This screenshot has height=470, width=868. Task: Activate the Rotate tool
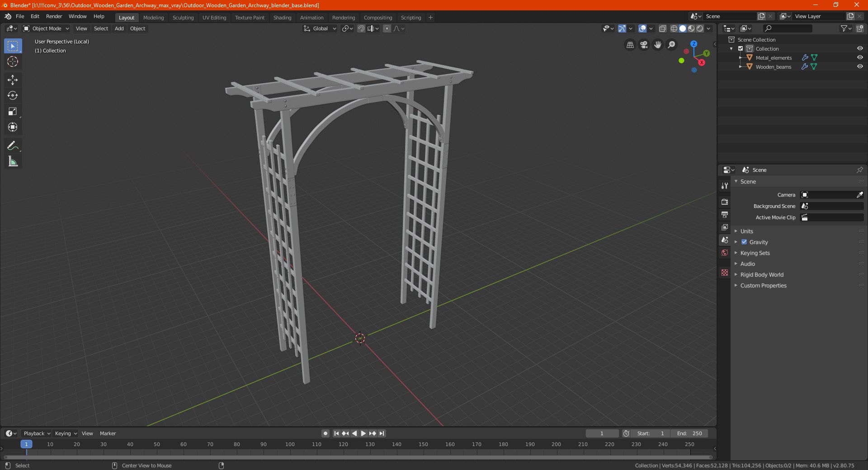click(x=13, y=96)
